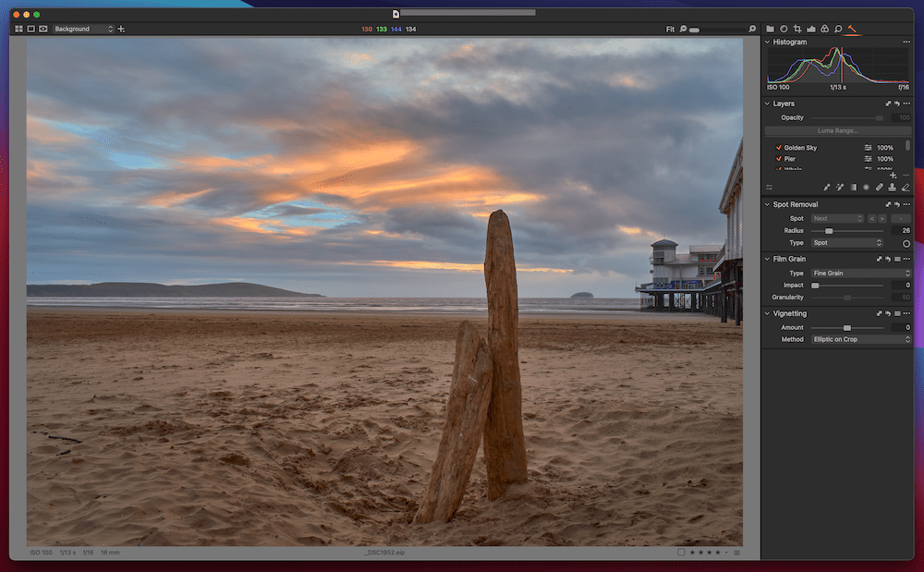The width and height of the screenshot is (924, 572).
Task: Open the Color tool tab color-wheels icon
Action: coord(825,29)
